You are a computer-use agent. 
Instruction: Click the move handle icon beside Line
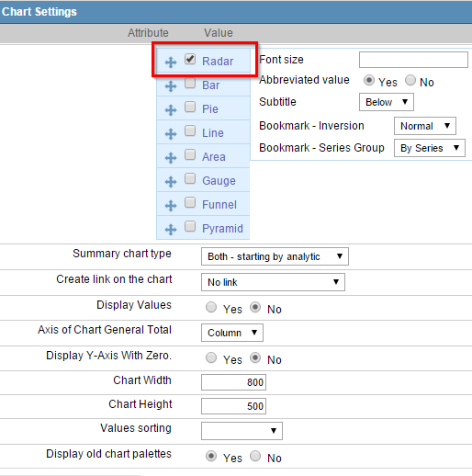coord(171,134)
